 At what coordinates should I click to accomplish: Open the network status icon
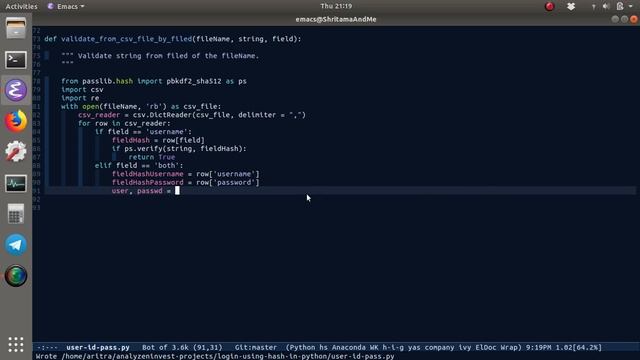593,7
